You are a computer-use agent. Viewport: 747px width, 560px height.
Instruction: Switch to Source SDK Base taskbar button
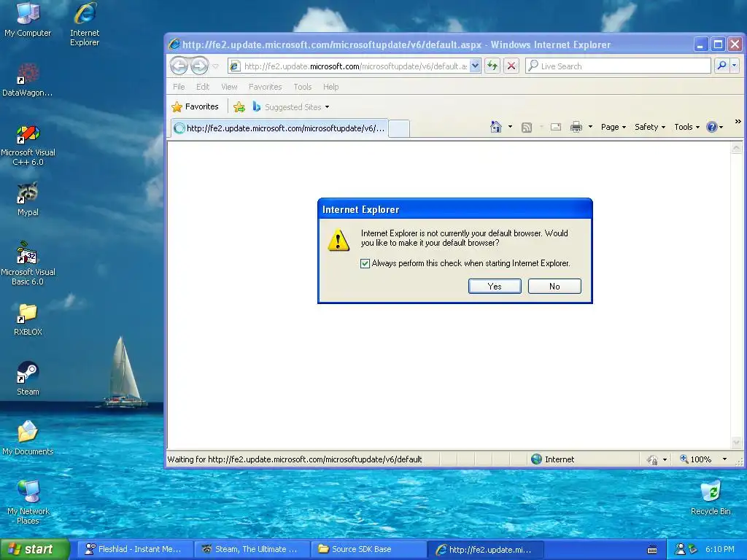point(369,549)
